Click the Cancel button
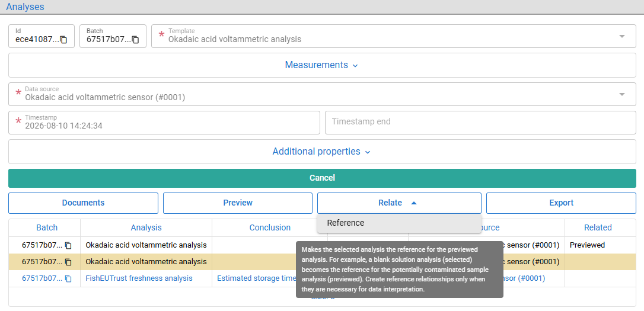644x311 pixels. 322,178
